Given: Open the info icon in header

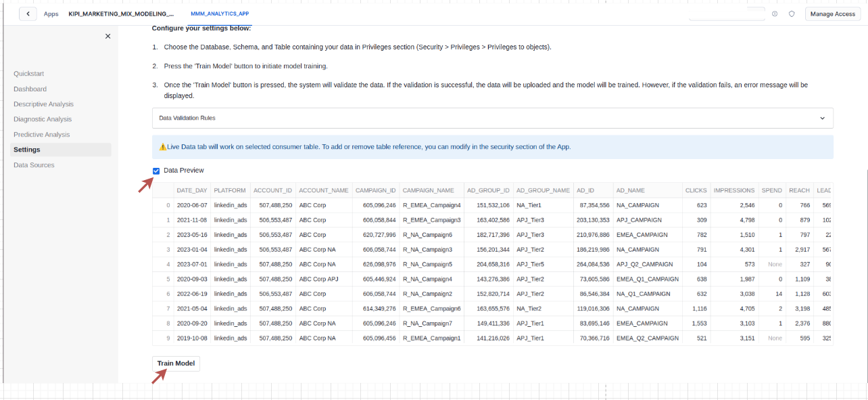Looking at the screenshot, I should 774,14.
